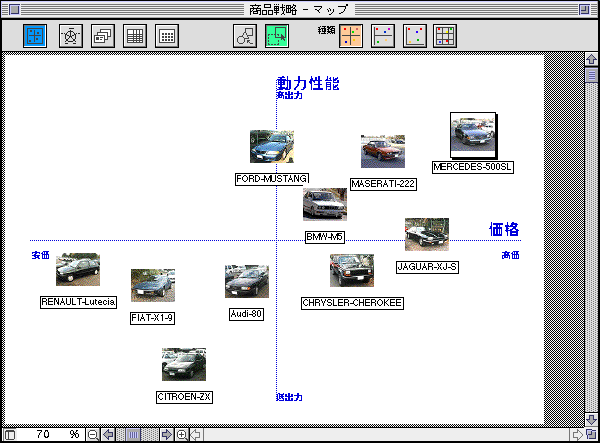Screen dimensions: 600x443
Task: Select the blue map view icon
Action: pyautogui.click(x=35, y=36)
